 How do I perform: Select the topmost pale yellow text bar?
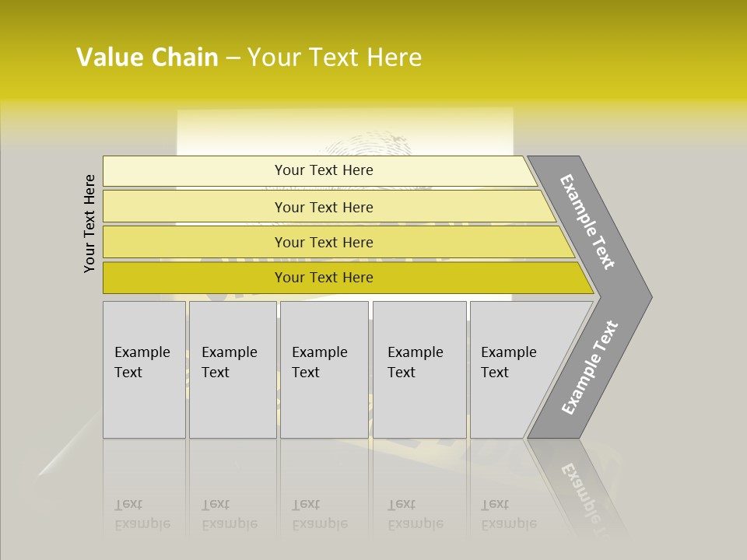324,170
